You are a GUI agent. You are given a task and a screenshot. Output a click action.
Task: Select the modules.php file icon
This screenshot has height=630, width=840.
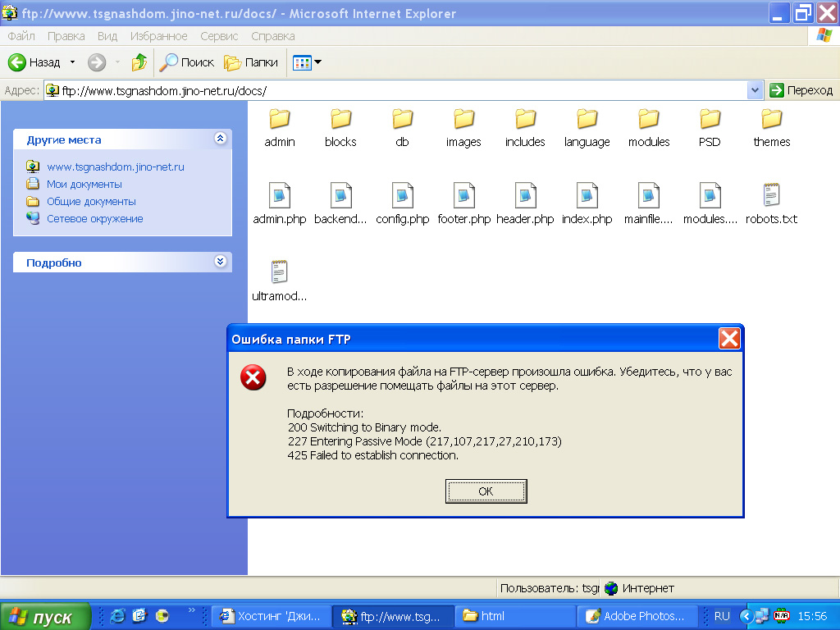pyautogui.click(x=710, y=195)
